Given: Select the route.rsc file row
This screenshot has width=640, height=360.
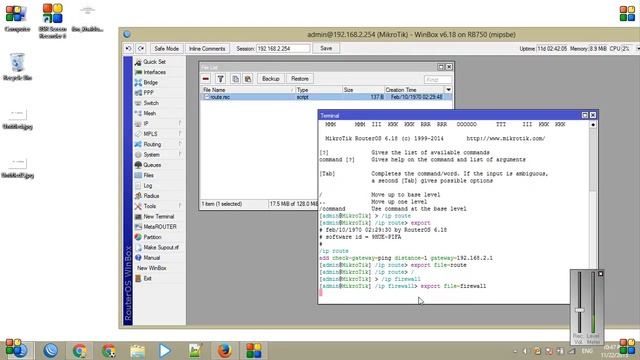Looking at the screenshot, I should (326, 97).
